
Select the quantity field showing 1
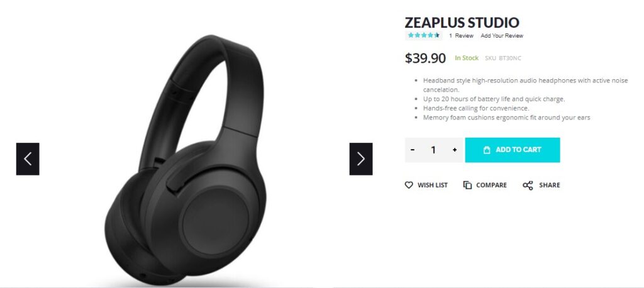(x=433, y=150)
